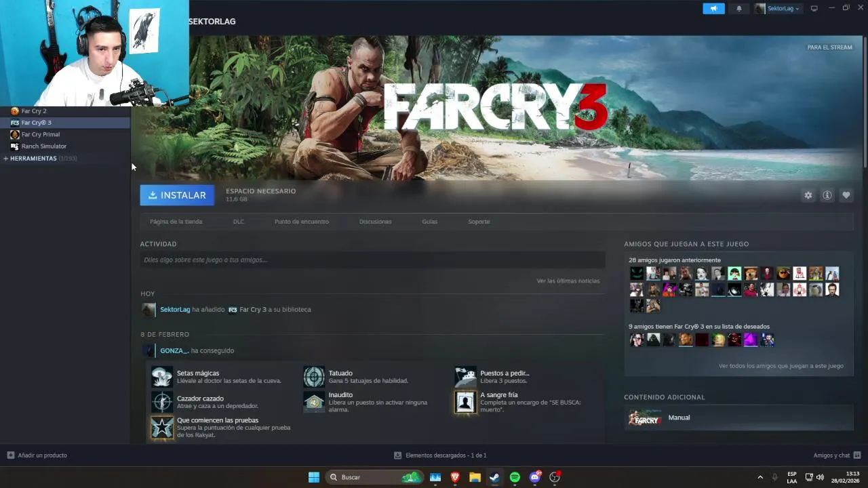Select the Puestos a pedir achievement icon
868x488 pixels.
coord(465,377)
